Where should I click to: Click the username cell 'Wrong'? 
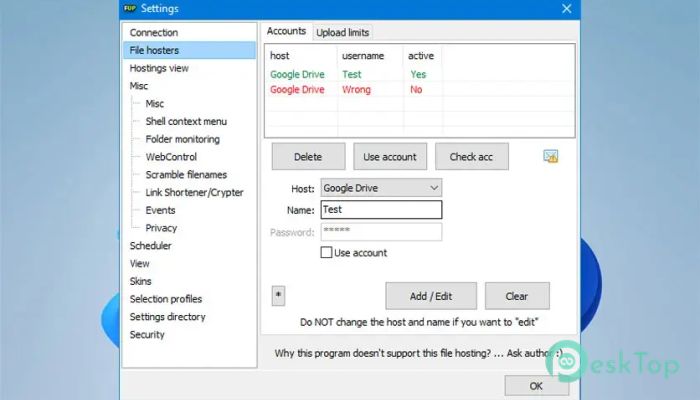tap(356, 90)
